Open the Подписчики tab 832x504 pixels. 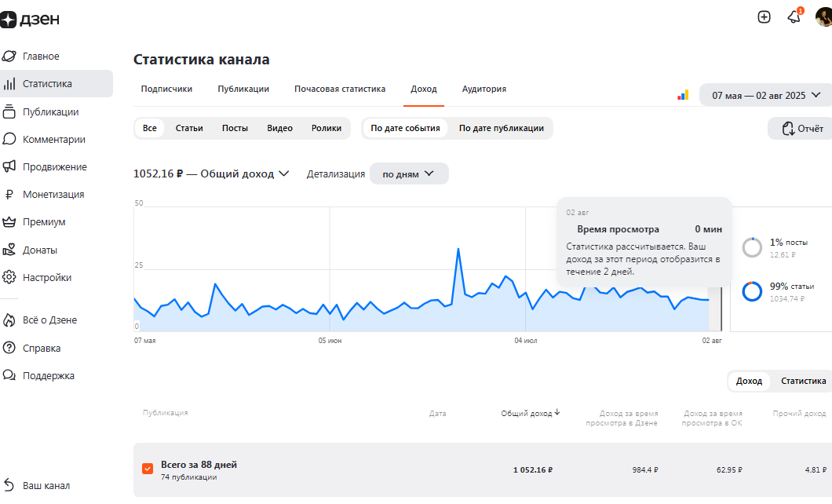click(166, 89)
